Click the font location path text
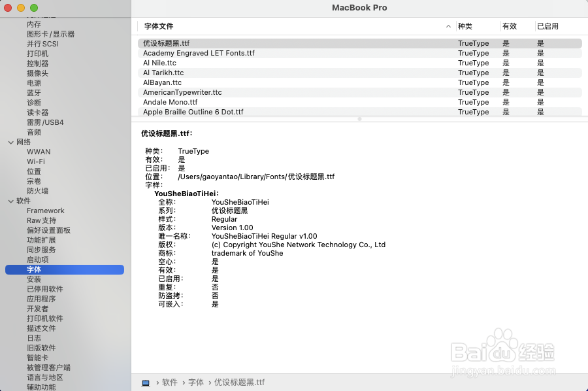This screenshot has height=391, width=588. pyautogui.click(x=256, y=177)
